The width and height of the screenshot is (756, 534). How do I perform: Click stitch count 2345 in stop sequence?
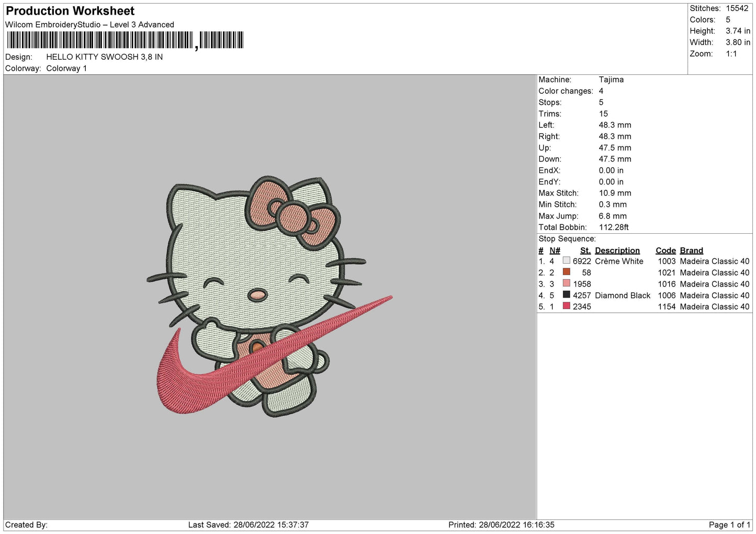582,307
